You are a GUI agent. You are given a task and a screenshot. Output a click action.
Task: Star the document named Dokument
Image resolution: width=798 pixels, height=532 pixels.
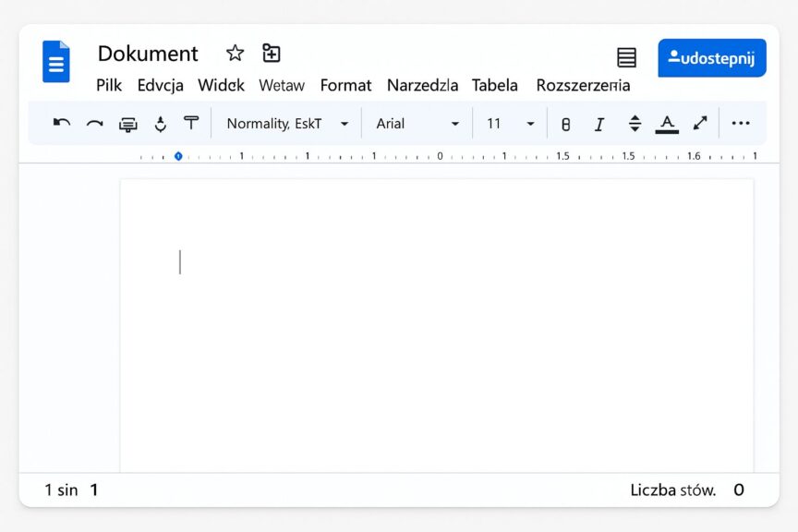(235, 53)
